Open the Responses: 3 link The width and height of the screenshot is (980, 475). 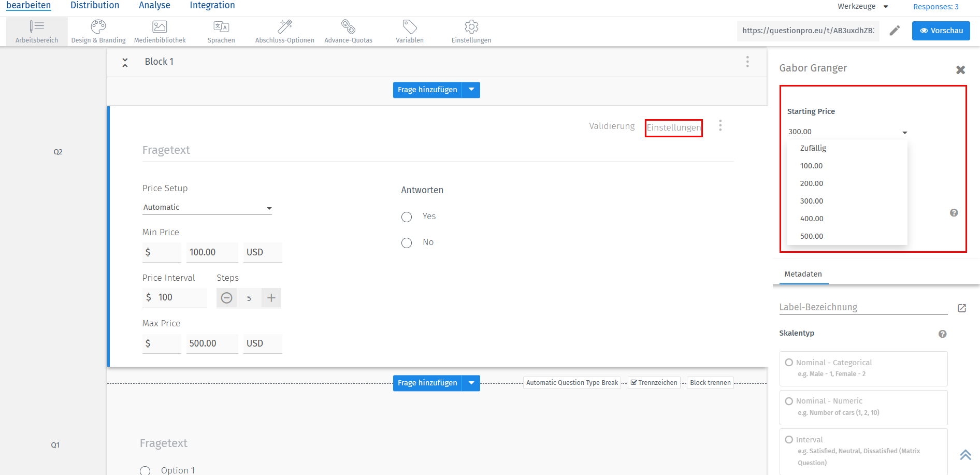click(x=935, y=6)
